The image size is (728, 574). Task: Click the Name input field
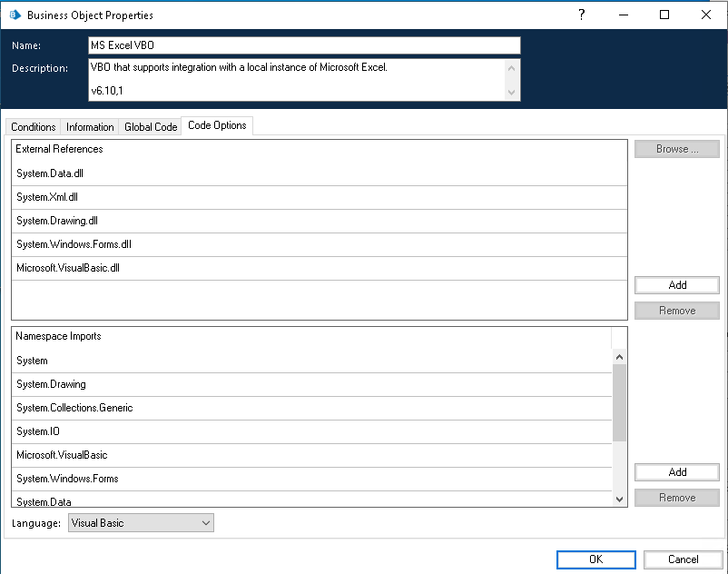click(x=304, y=45)
